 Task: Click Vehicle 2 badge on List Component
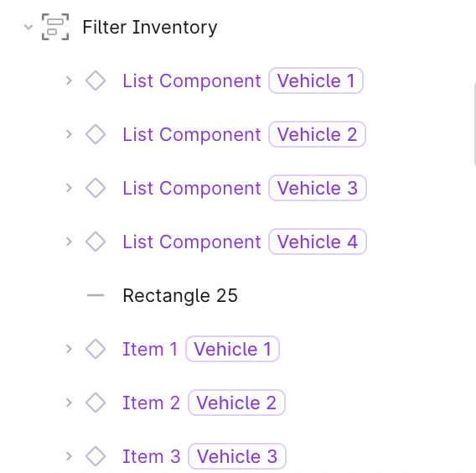click(x=317, y=134)
